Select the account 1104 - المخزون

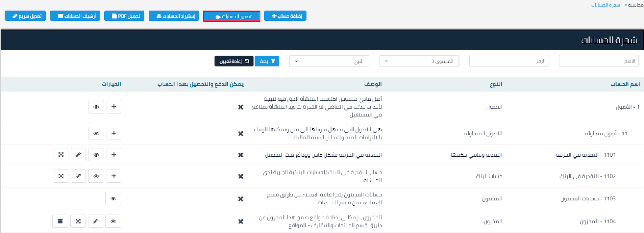point(598,221)
